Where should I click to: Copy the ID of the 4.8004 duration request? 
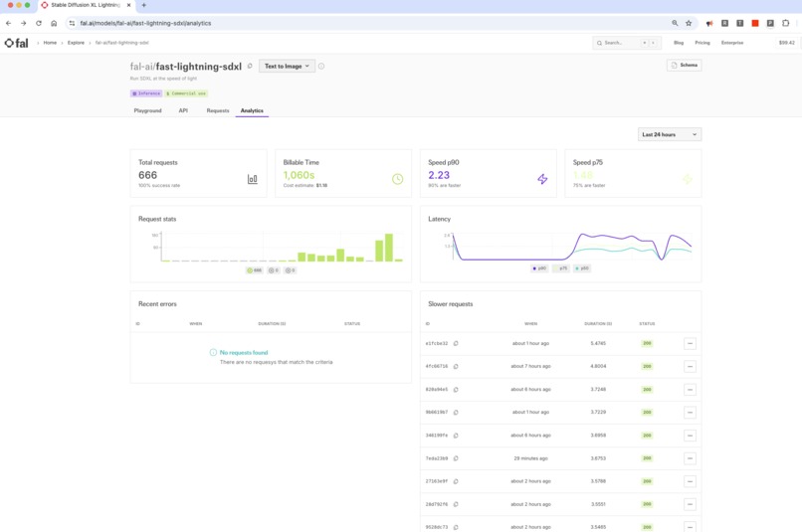pyautogui.click(x=456, y=366)
